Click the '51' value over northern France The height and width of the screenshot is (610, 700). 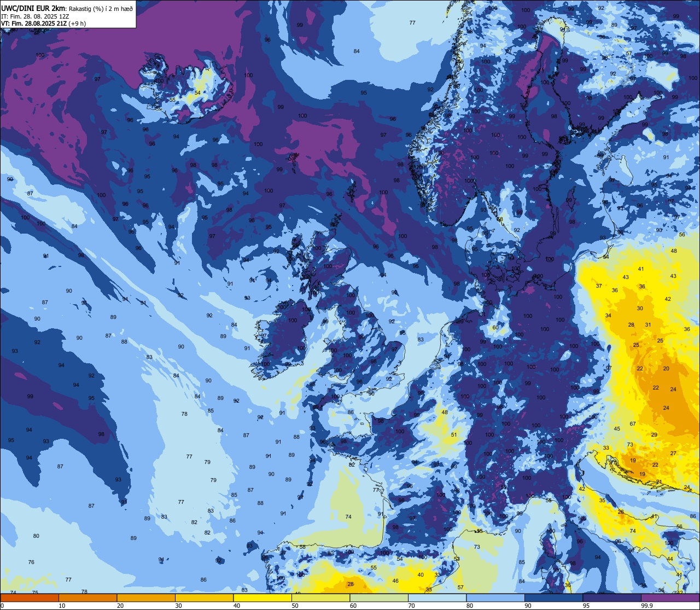pos(454,435)
